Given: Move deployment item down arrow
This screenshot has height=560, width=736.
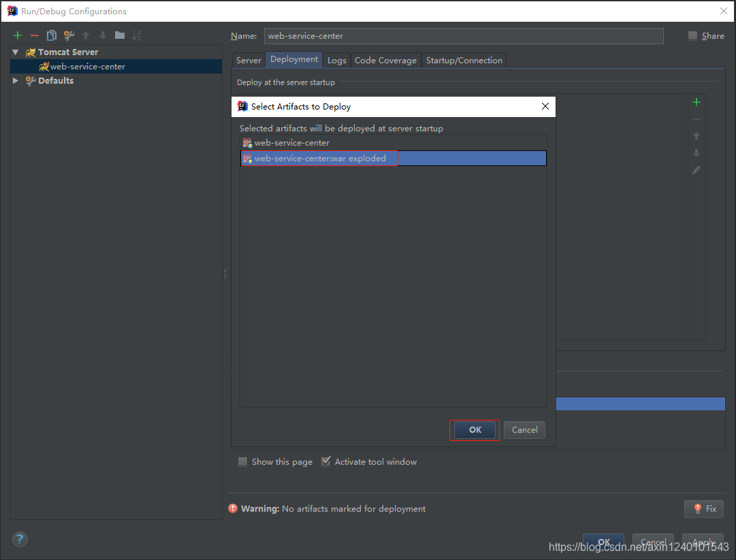Looking at the screenshot, I should 697,153.
